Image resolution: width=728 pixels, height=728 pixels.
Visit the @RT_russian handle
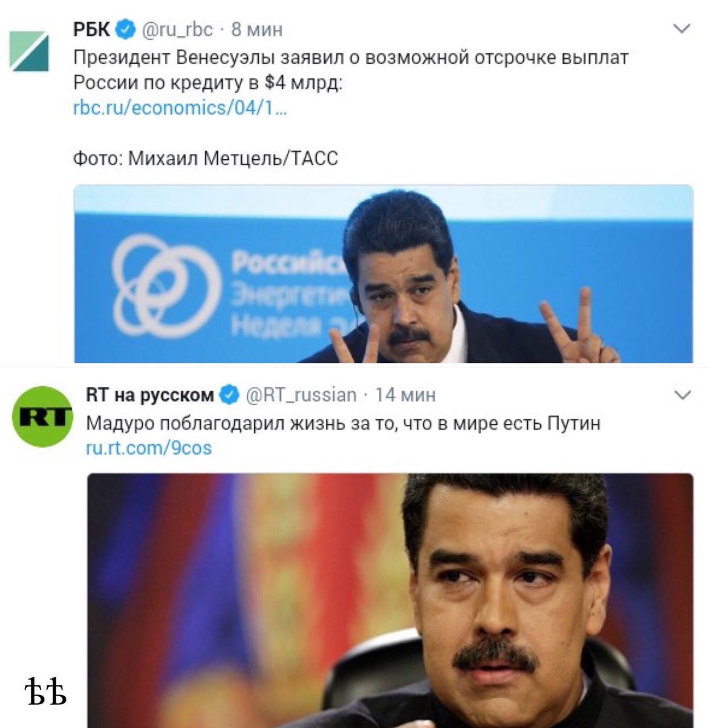pyautogui.click(x=301, y=395)
